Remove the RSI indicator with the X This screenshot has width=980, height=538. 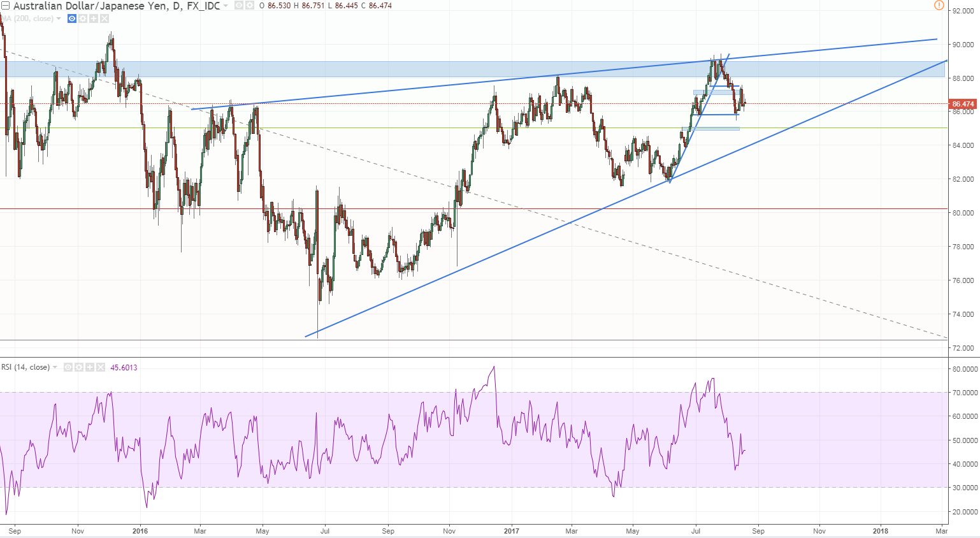101,367
